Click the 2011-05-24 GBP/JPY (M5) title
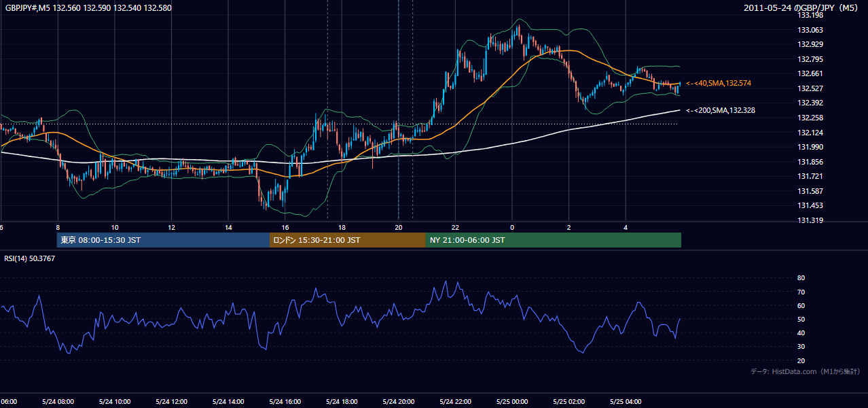This screenshot has height=408, width=868. 802,7
